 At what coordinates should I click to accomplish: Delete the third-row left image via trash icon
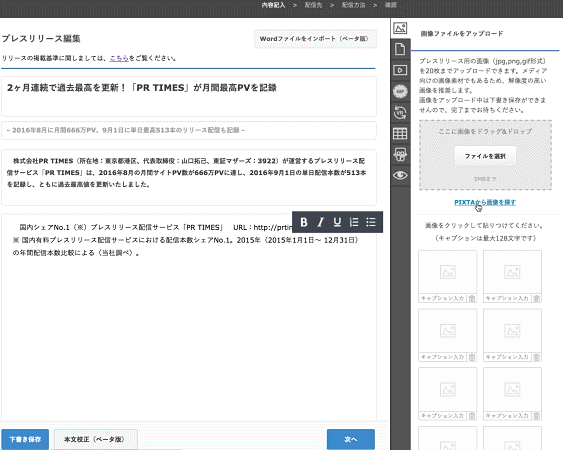tap(472, 416)
